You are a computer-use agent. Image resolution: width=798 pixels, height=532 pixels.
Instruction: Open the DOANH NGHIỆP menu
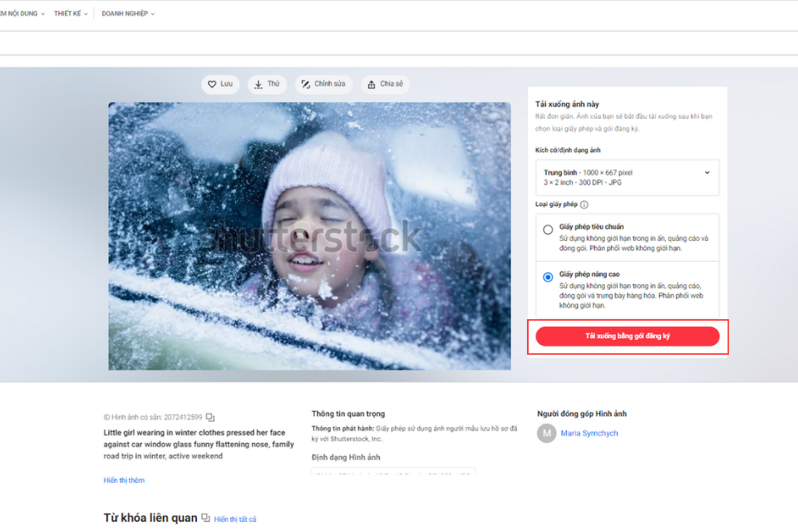(x=126, y=12)
